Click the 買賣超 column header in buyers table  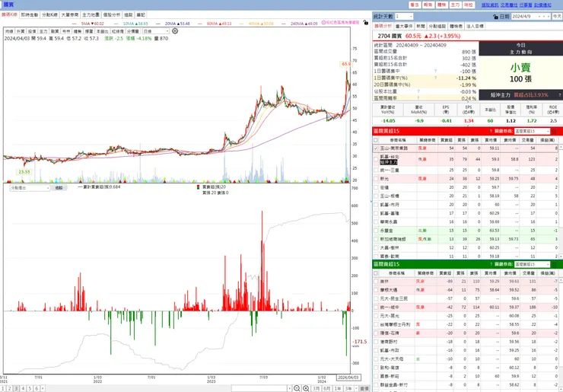446,140
